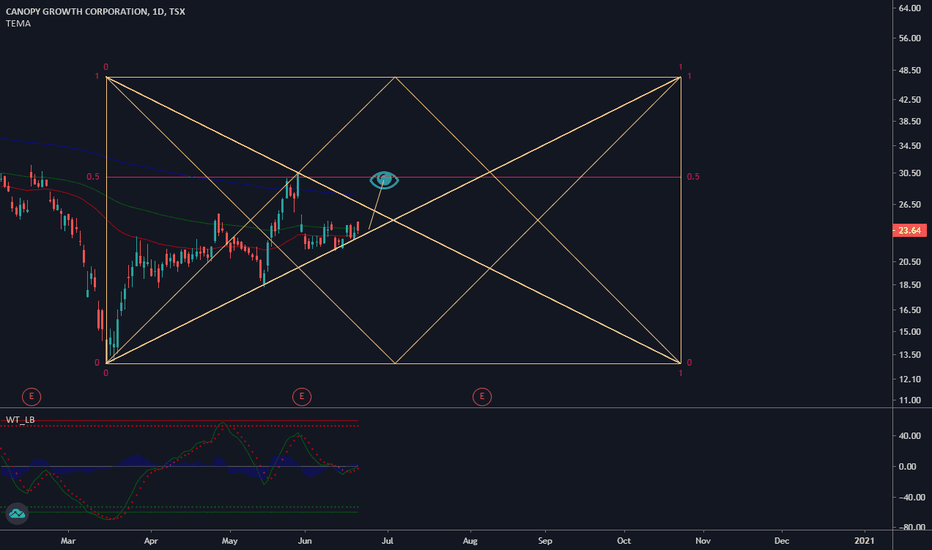Click the Nov date axis label
This screenshot has width=932, height=550.
tap(703, 540)
